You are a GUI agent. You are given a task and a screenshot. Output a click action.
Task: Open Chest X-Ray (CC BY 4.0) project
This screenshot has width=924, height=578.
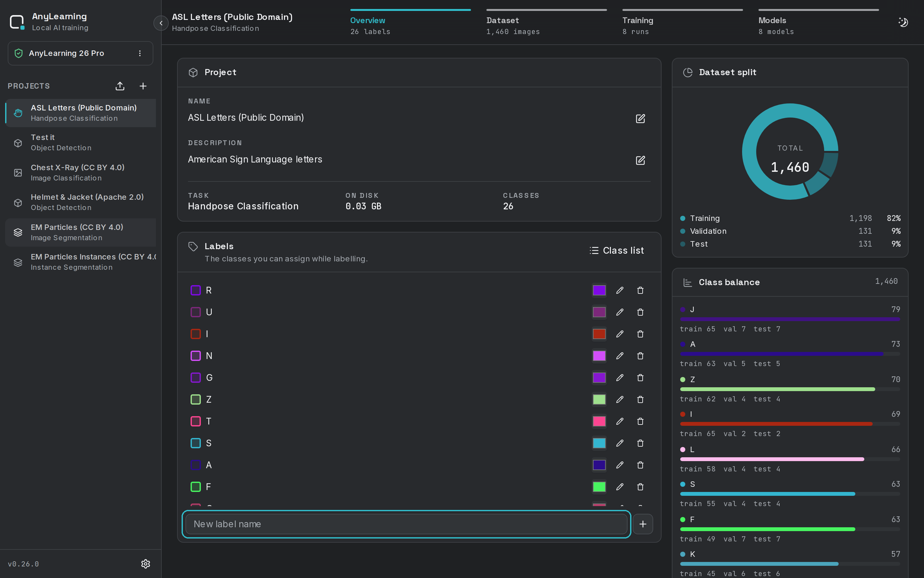coord(81,173)
